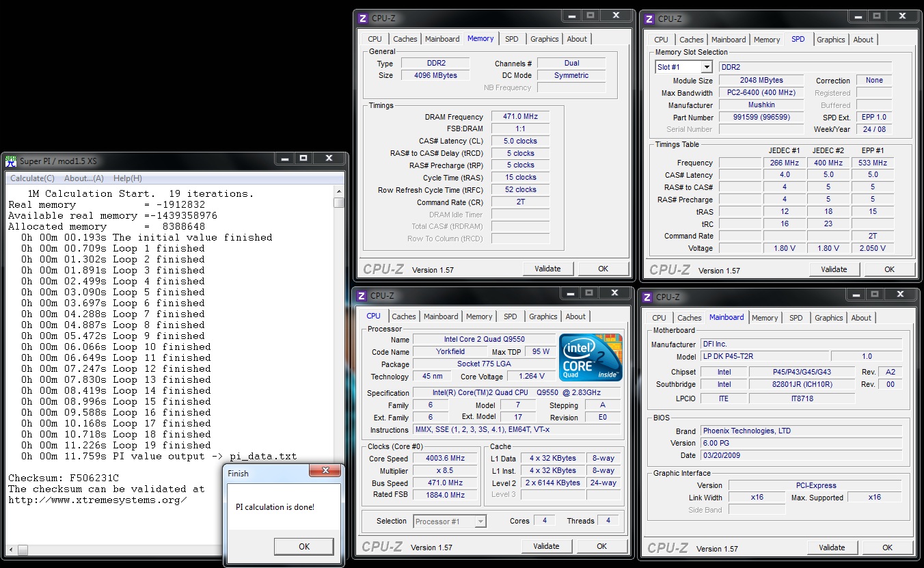Click OK in the SPD-tab CPU-Z window
924x568 pixels.
pos(889,269)
